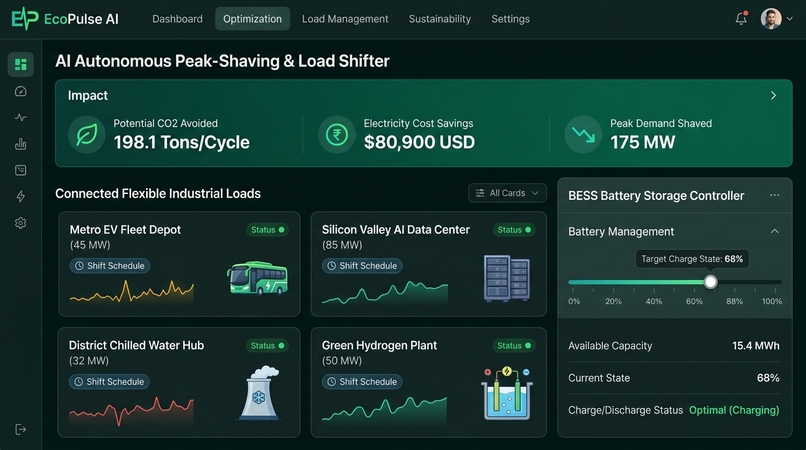Open the gauge icon in the sidebar
Image resolution: width=806 pixels, height=450 pixels.
pyautogui.click(x=21, y=91)
